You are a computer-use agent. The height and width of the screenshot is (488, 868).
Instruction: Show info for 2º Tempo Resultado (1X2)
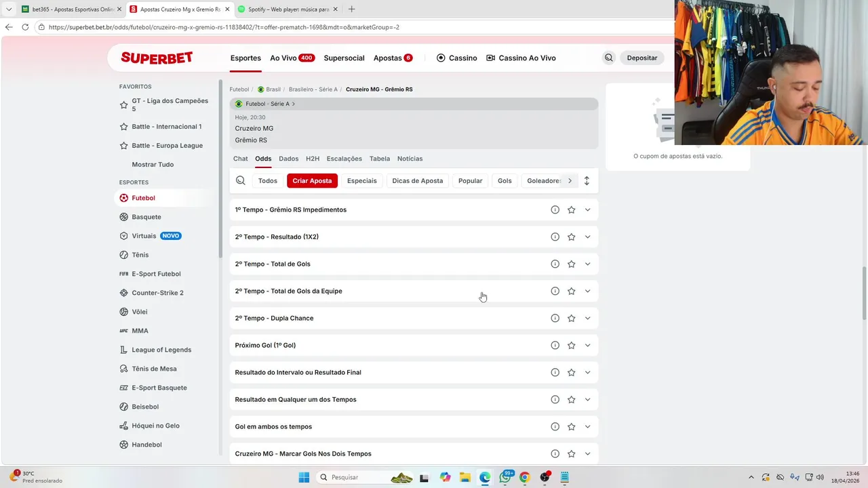pyautogui.click(x=555, y=237)
